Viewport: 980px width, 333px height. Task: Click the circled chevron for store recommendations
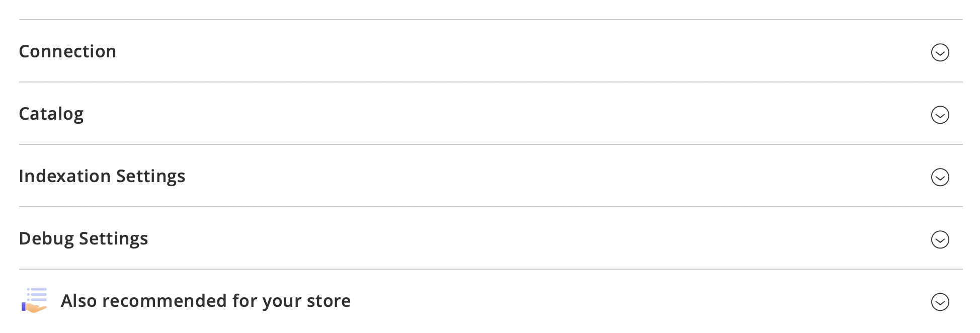[x=940, y=302]
